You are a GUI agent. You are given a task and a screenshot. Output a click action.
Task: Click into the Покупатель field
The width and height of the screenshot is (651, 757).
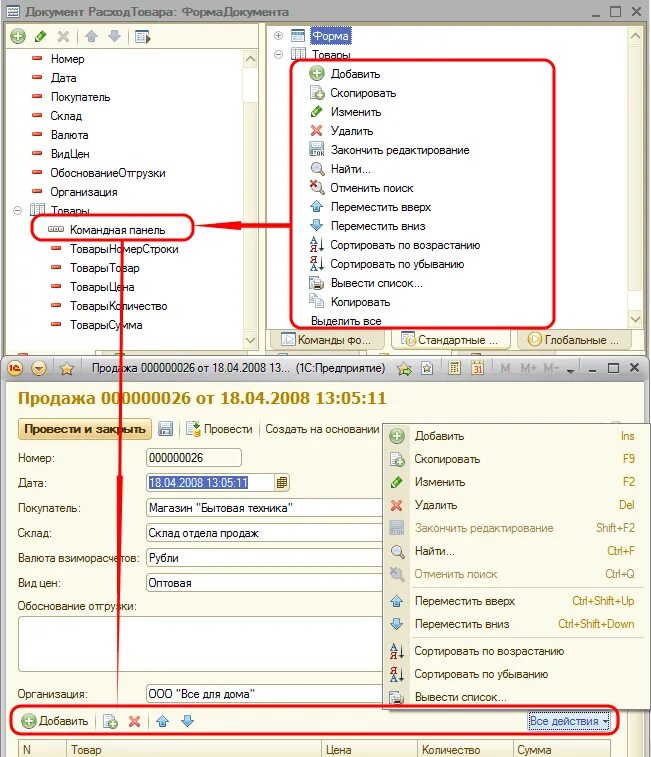click(264, 508)
